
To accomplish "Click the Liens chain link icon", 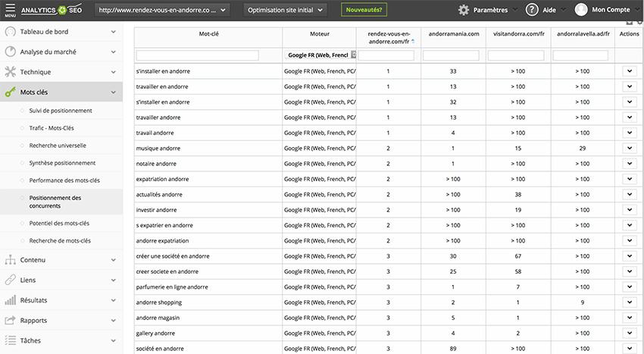I will point(11,280).
